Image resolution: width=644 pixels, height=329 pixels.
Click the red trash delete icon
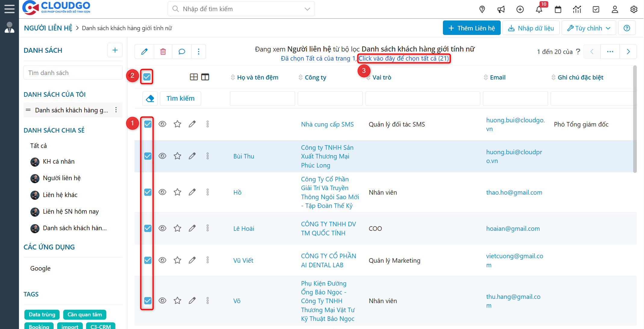pos(163,52)
